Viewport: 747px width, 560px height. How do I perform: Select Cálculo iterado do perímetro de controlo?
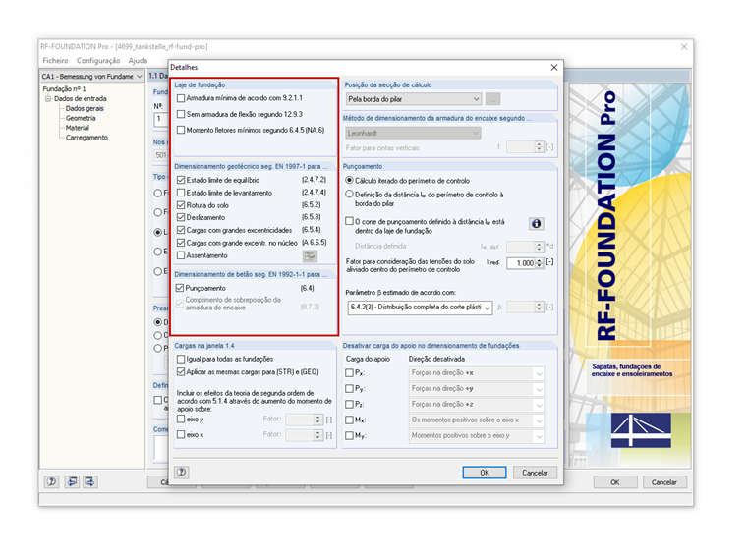click(349, 181)
